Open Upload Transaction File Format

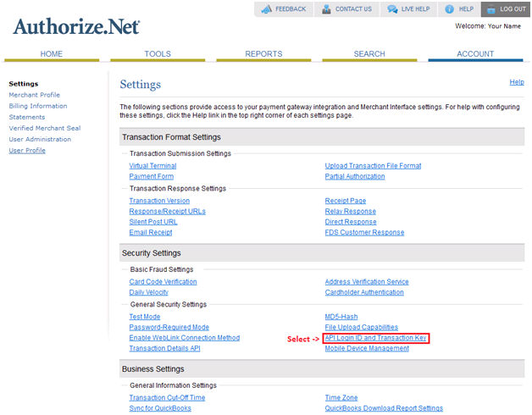373,166
